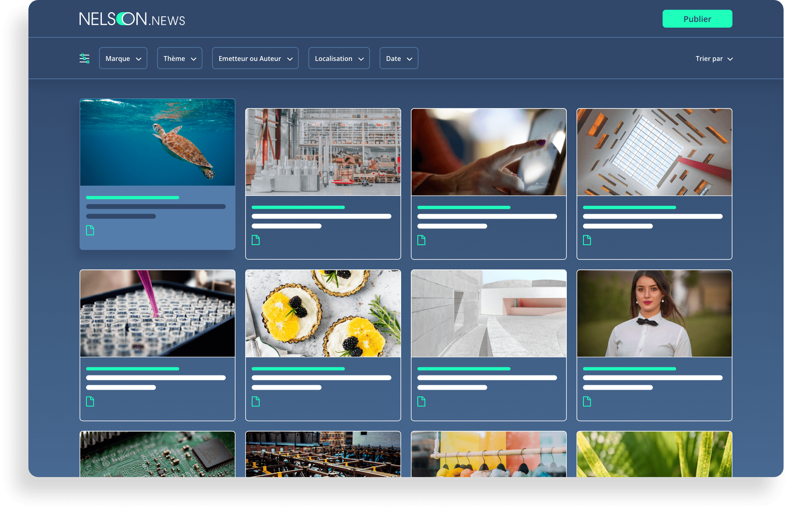Click green title line on turtle card

(x=132, y=197)
